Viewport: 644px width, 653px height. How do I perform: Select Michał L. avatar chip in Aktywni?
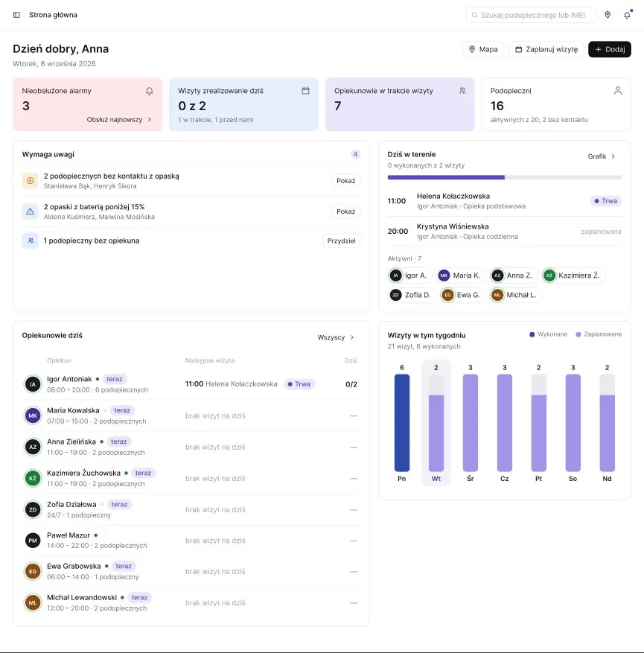515,295
